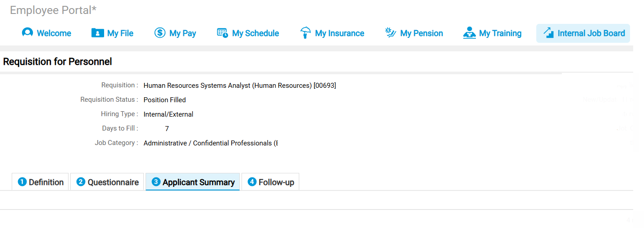Click the Position Filled status value
The image size is (644, 231).
(164, 100)
